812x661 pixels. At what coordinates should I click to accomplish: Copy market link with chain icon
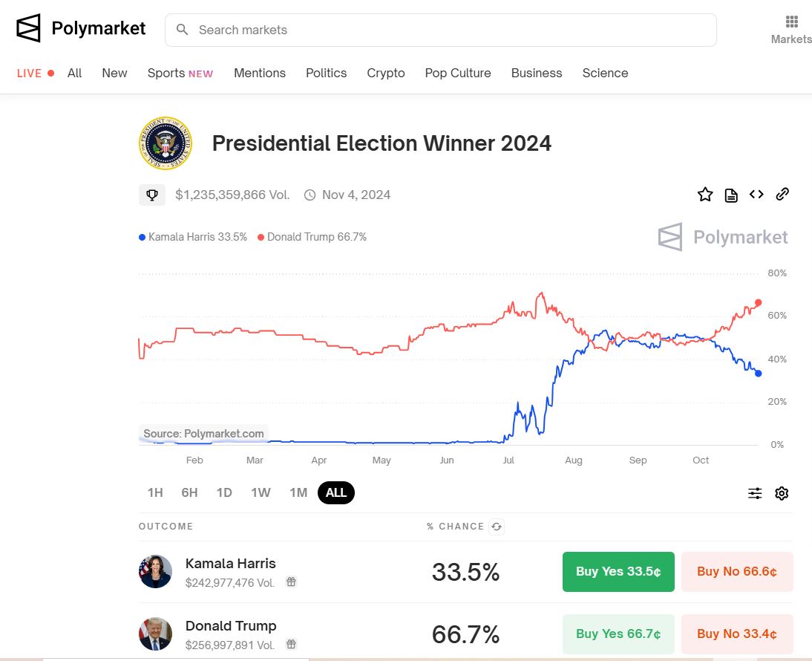click(x=782, y=195)
